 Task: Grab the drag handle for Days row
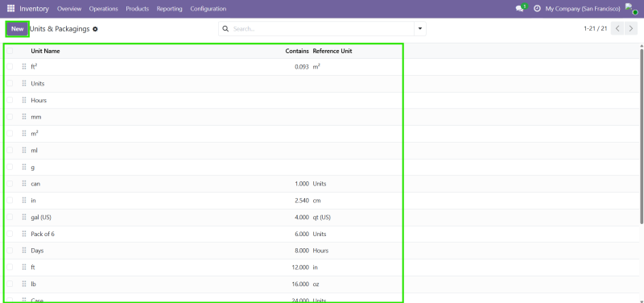(x=24, y=251)
